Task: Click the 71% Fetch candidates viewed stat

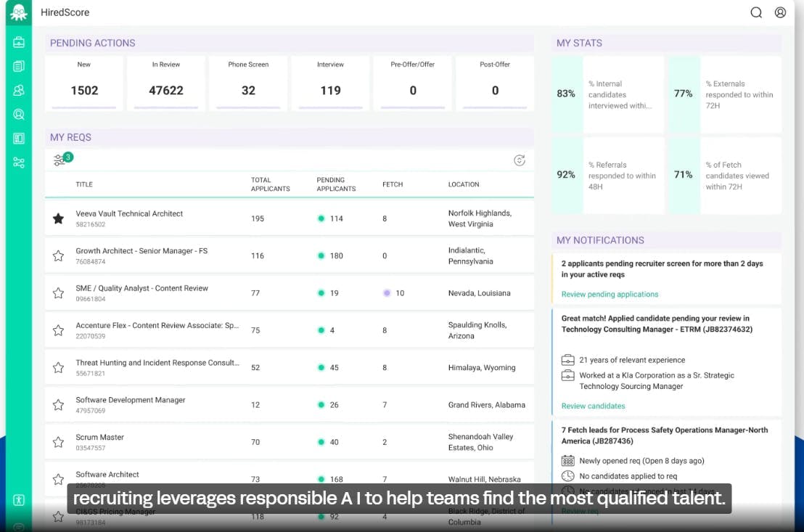Action: tap(726, 176)
